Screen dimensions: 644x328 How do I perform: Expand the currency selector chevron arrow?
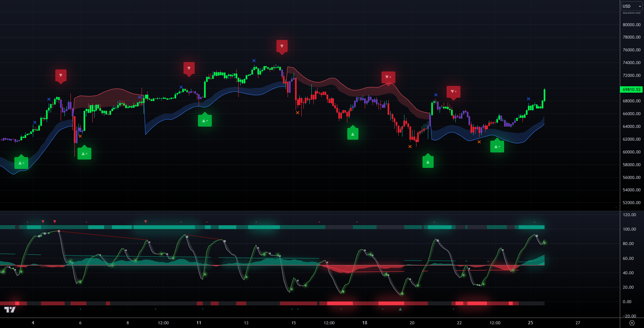pyautogui.click(x=640, y=6)
